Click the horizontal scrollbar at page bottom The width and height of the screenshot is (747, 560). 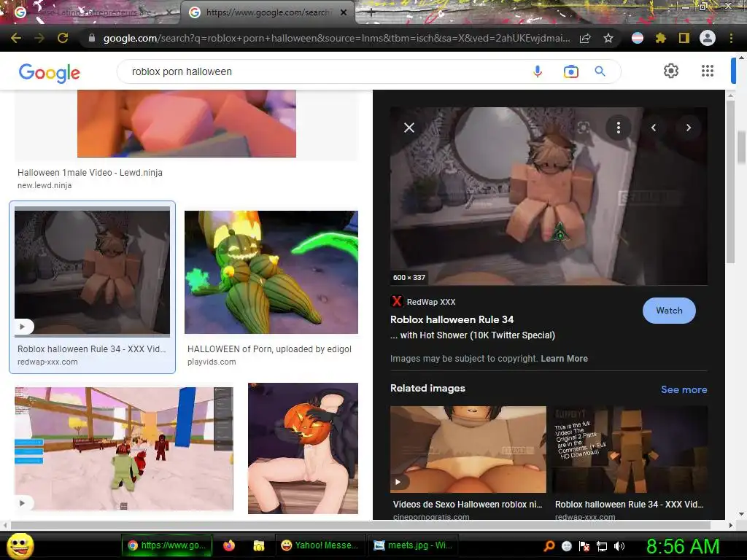[360, 525]
